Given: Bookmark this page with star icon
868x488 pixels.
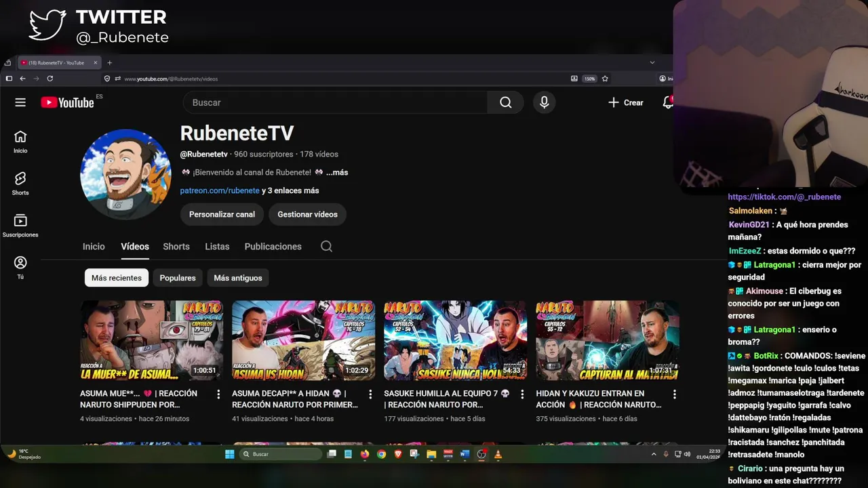Looking at the screenshot, I should pos(605,79).
